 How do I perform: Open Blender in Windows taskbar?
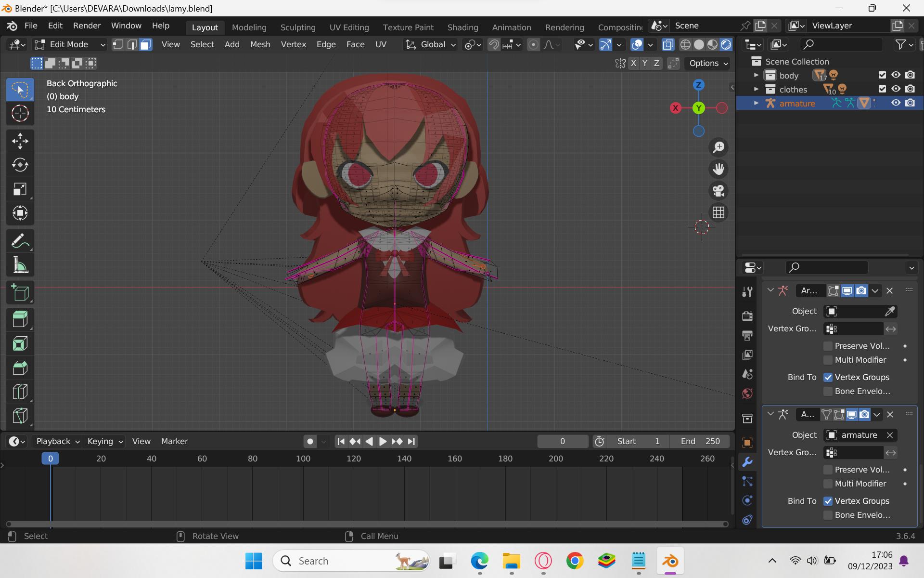coord(670,561)
